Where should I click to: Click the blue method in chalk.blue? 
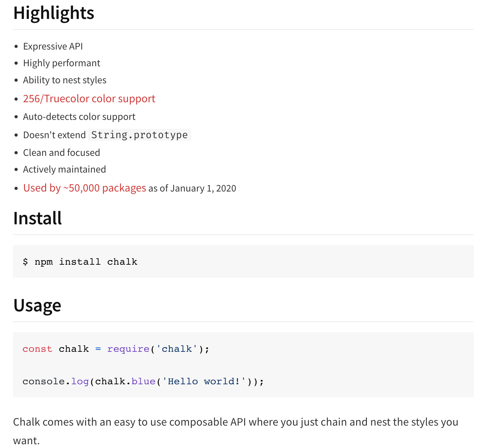tap(143, 381)
